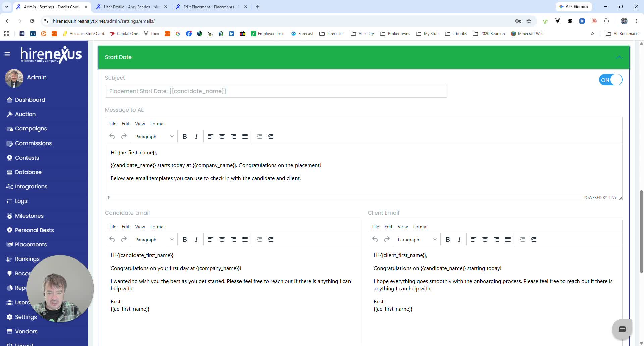Click the Subject input field
The image size is (644, 346).
(276, 91)
